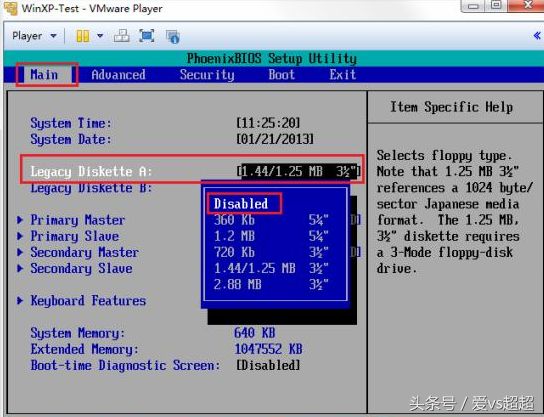Image resolution: width=544 pixels, height=417 pixels.
Task: Choose 720 Kb 3½" floppy option
Action: [x=271, y=252]
